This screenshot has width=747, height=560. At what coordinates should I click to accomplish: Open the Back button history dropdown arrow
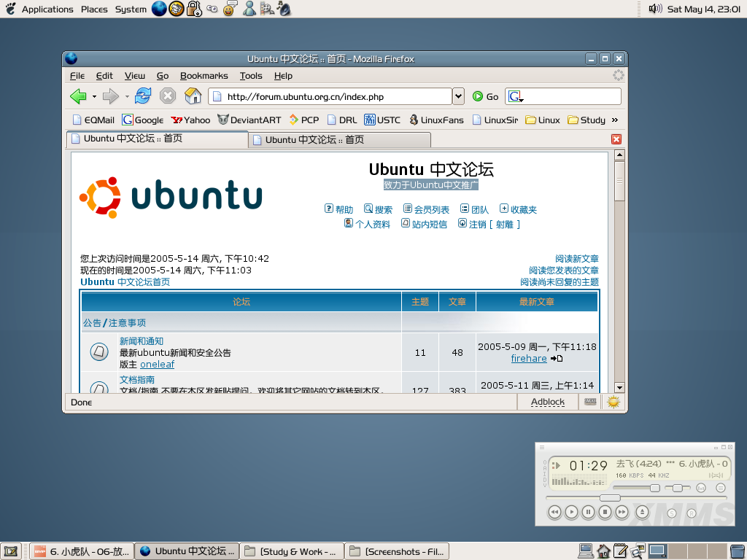(x=94, y=97)
